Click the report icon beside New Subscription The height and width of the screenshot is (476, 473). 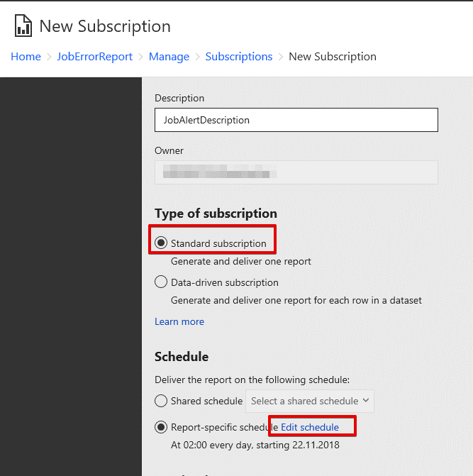click(x=23, y=26)
